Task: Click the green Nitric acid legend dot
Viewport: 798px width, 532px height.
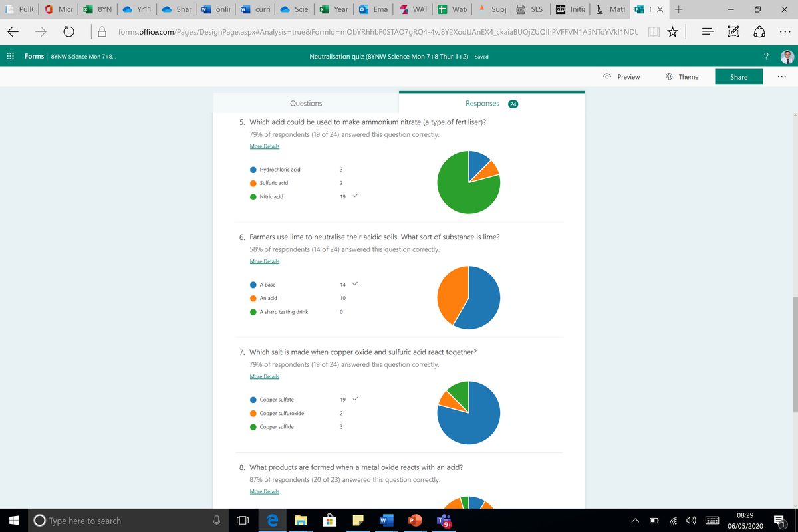Action: [x=253, y=197]
